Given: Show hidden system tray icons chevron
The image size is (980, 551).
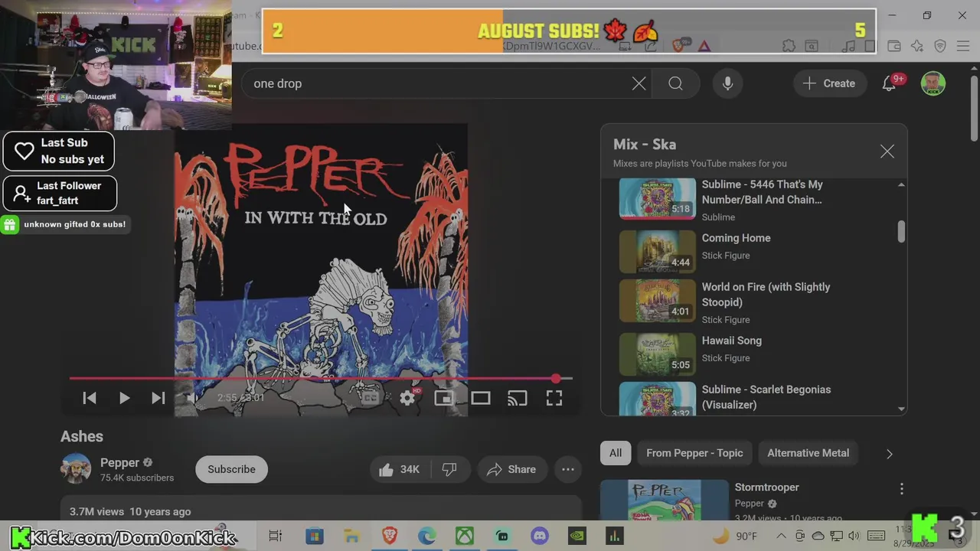Looking at the screenshot, I should (781, 536).
